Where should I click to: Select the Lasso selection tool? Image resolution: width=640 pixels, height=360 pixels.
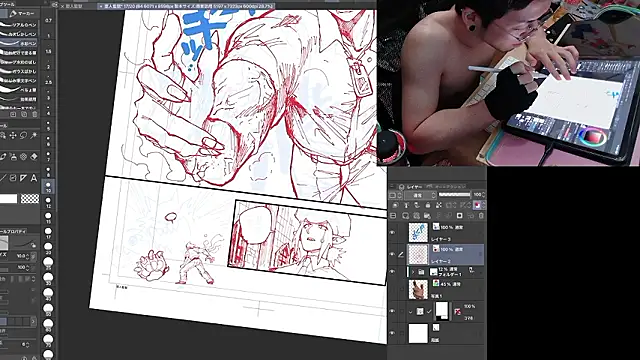click(24, 135)
